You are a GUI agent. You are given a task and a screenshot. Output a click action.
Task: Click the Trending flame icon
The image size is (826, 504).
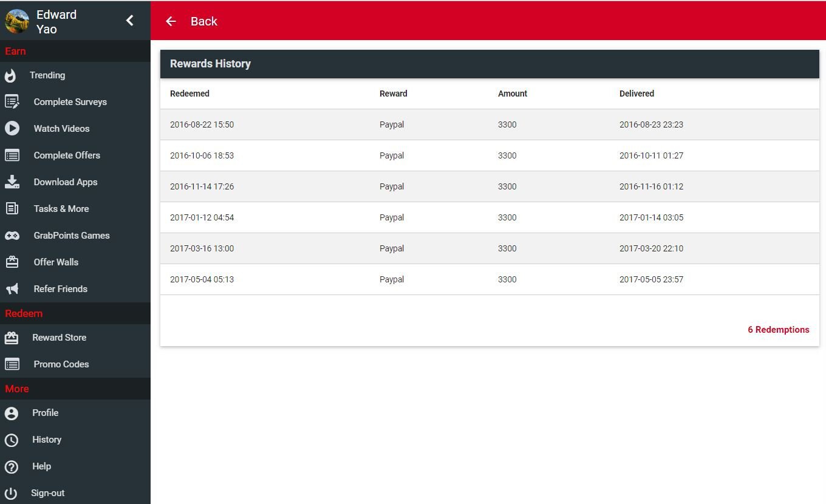10,75
